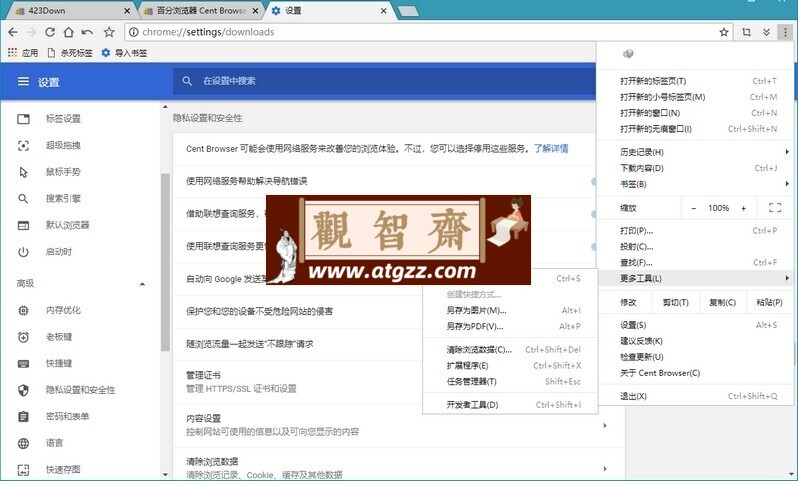Click the 剪切(T) edit button
798x481 pixels.
(x=676, y=302)
